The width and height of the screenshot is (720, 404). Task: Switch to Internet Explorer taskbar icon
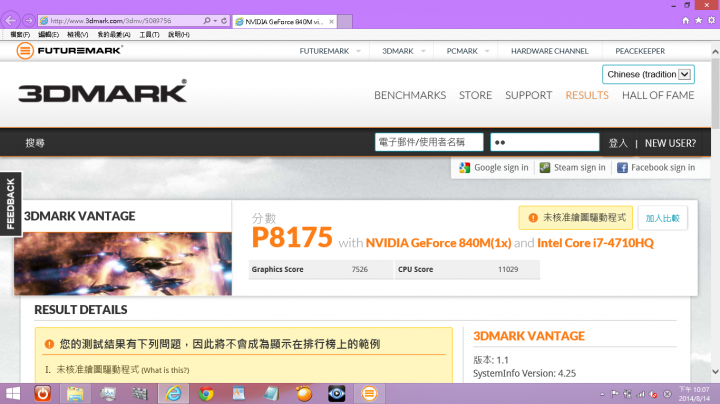(174, 393)
